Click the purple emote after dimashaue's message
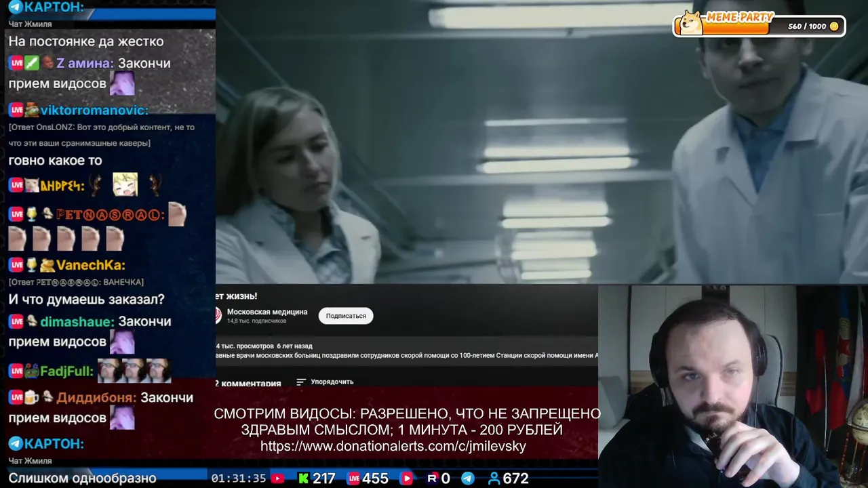This screenshot has height=488, width=868. point(122,342)
